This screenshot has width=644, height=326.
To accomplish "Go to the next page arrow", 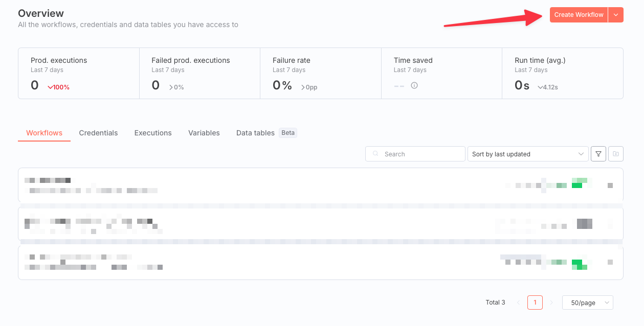I will (x=551, y=302).
